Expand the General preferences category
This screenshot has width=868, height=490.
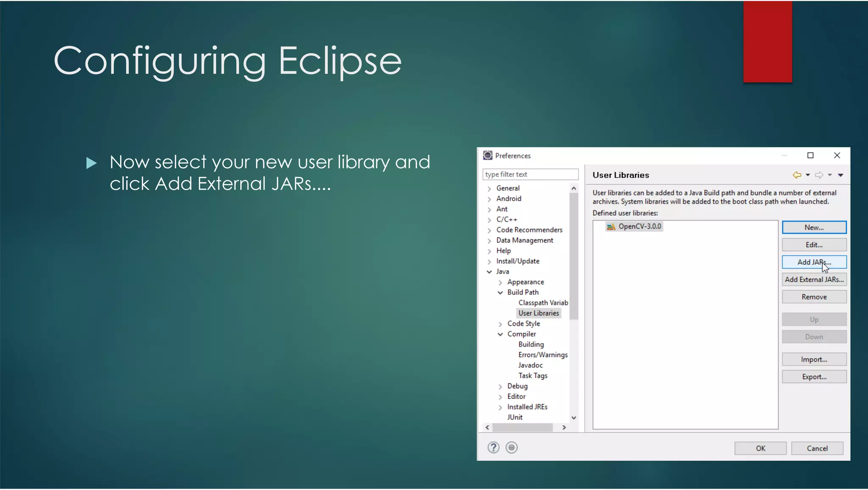(x=490, y=188)
